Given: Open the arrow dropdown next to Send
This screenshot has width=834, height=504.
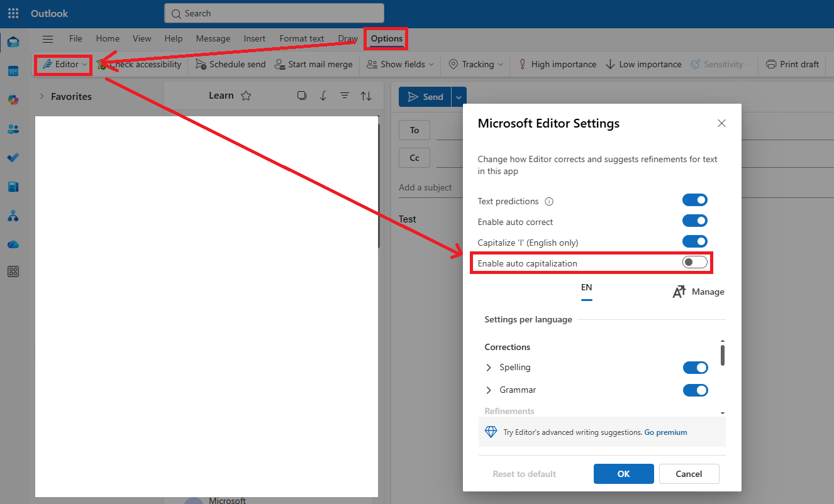Looking at the screenshot, I should tap(459, 97).
